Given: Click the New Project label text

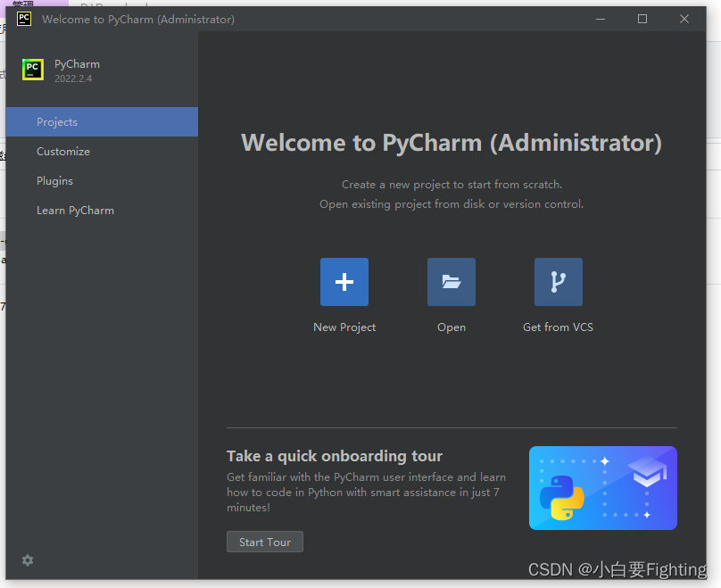Looking at the screenshot, I should tap(344, 327).
